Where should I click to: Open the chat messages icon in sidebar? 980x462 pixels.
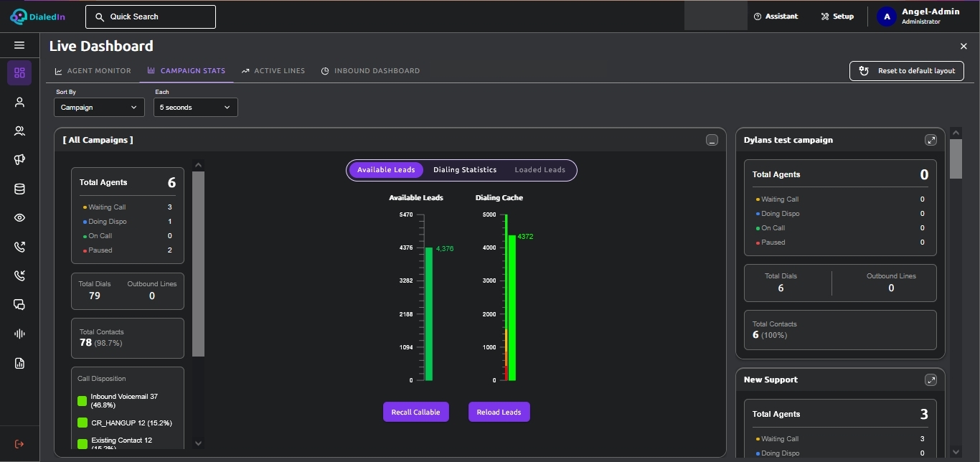pyautogui.click(x=19, y=305)
